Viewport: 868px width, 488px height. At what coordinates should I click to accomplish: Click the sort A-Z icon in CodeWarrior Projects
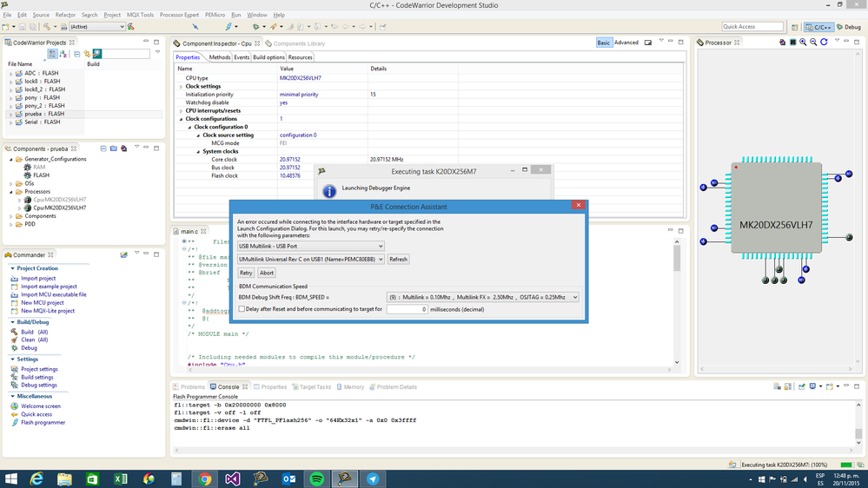pos(63,54)
